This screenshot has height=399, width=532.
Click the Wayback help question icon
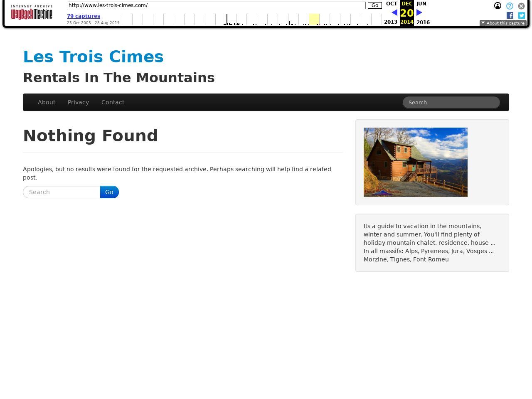click(x=510, y=6)
